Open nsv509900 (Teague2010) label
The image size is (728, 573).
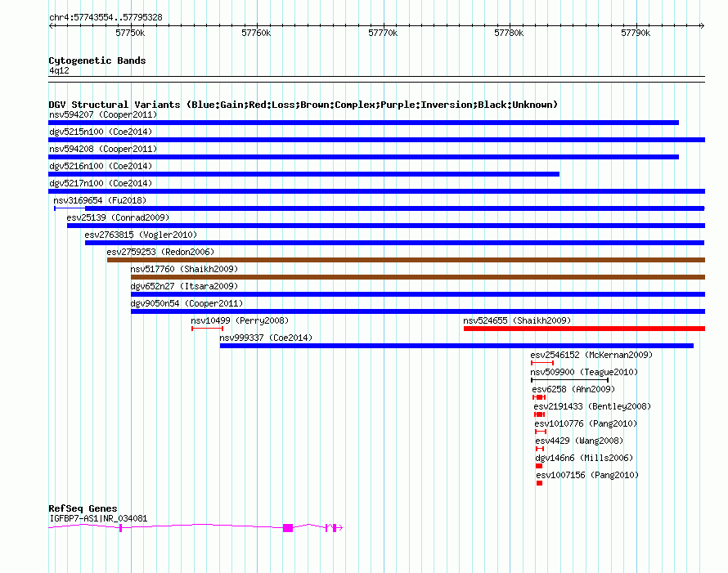click(x=584, y=372)
